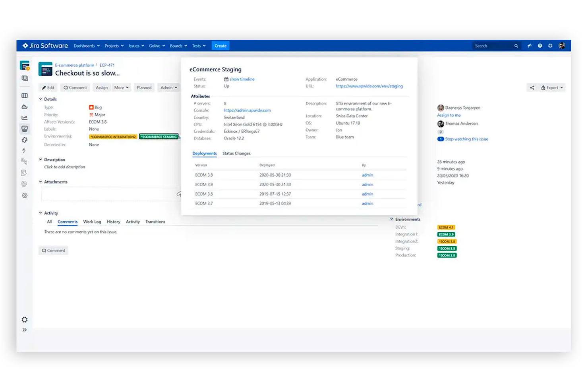Switch to the Status Changes tab
Screen dimensions: 588x392
pyautogui.click(x=236, y=153)
